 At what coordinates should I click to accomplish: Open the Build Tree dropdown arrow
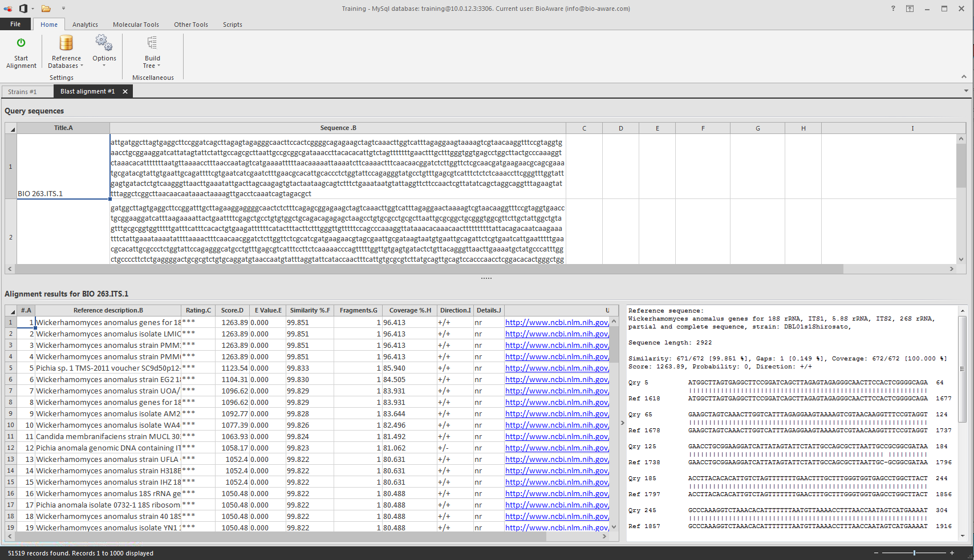coord(159,65)
